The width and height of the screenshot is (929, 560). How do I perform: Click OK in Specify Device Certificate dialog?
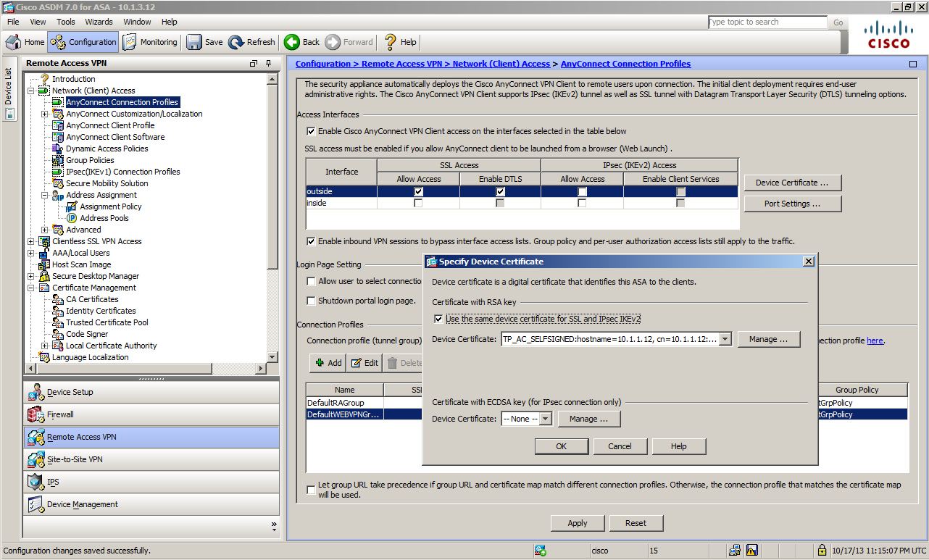[562, 446]
